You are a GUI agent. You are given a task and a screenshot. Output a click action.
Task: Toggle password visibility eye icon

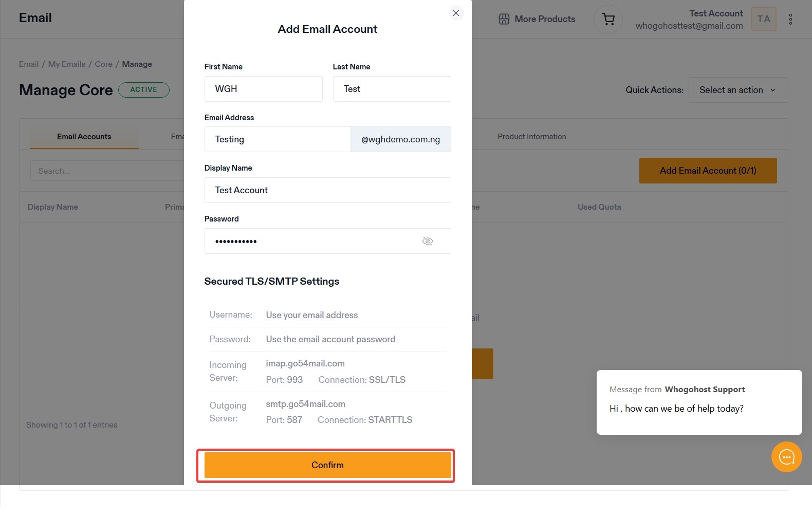pyautogui.click(x=428, y=241)
